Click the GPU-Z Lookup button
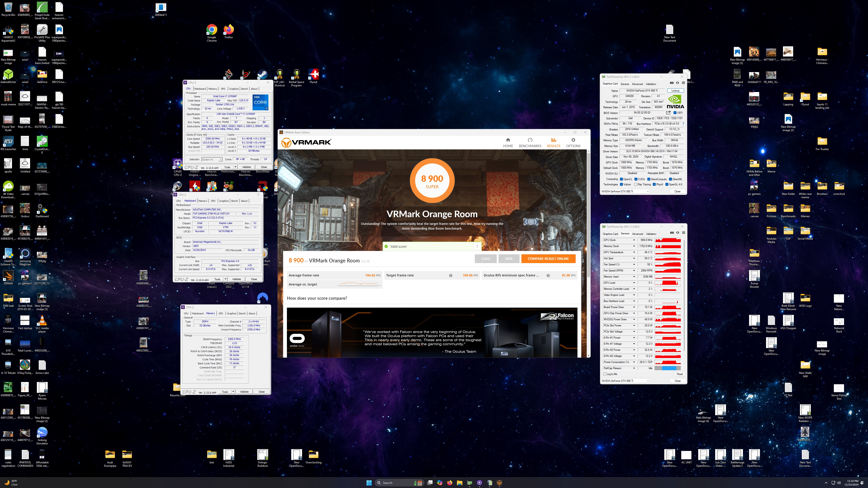 [x=675, y=91]
